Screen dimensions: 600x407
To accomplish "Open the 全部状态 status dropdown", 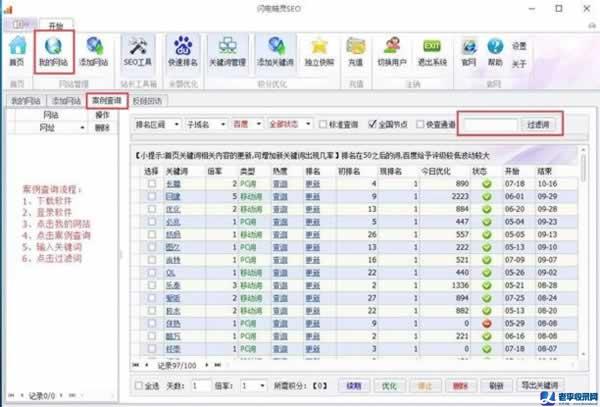I will (308, 124).
